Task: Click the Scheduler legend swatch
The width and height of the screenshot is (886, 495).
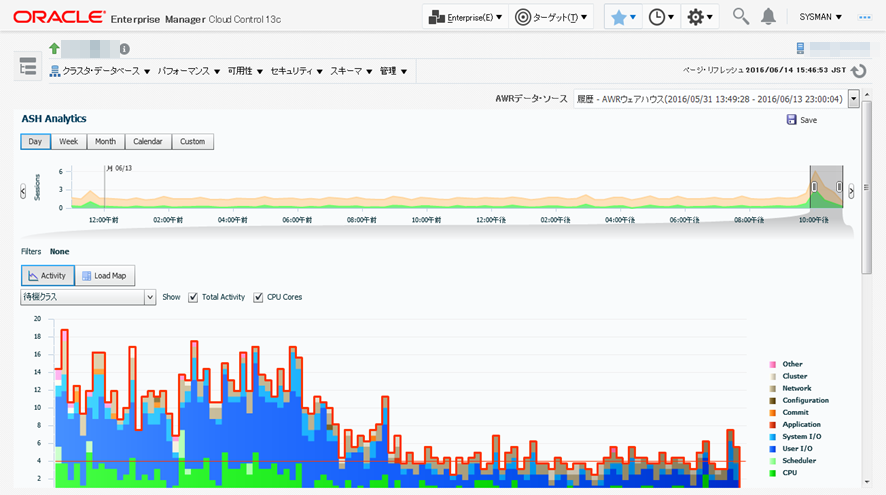Action: click(772, 461)
